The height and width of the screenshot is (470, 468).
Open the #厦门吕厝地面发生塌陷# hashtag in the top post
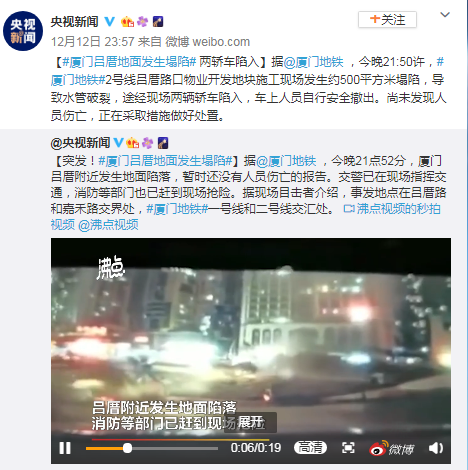coord(129,62)
